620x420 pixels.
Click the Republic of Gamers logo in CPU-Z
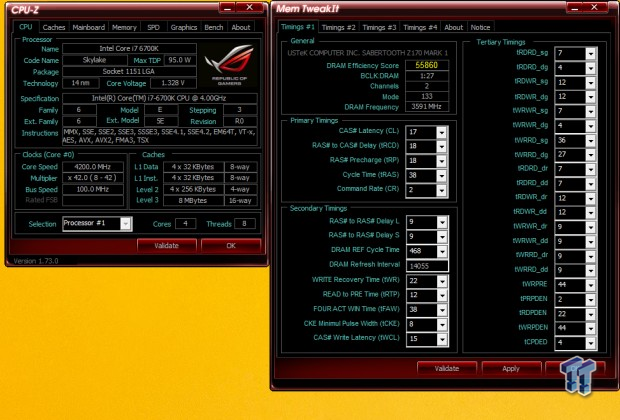[229, 65]
